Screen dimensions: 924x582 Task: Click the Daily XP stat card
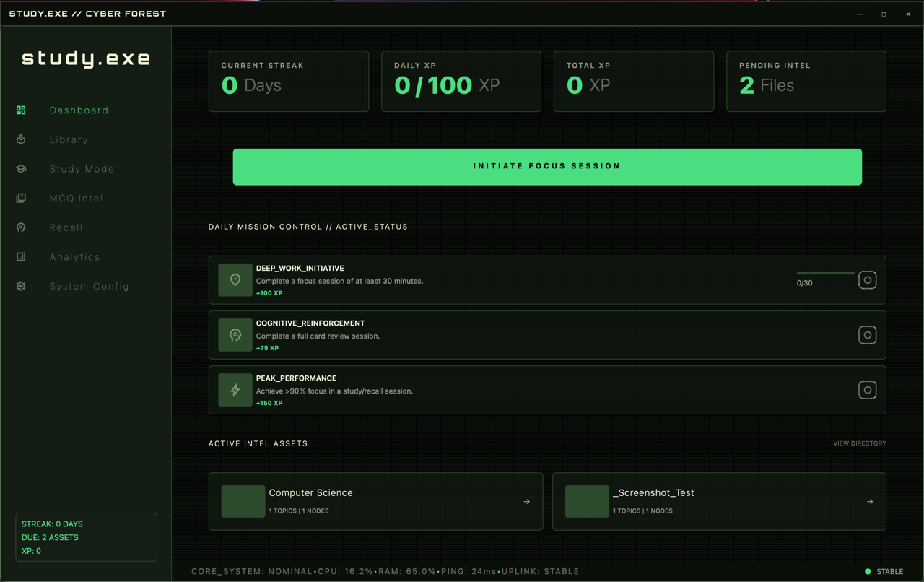point(461,82)
